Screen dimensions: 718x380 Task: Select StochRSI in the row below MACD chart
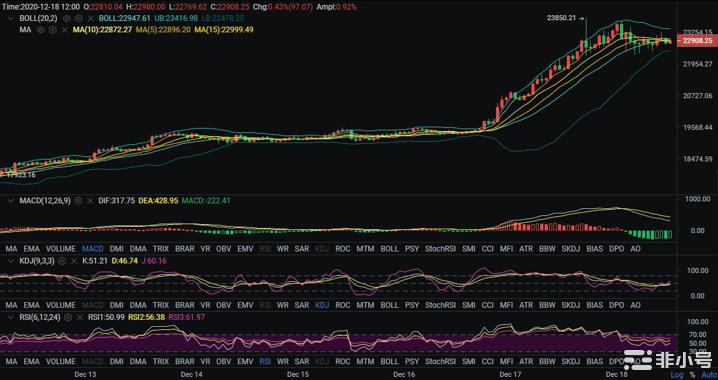[x=441, y=249]
